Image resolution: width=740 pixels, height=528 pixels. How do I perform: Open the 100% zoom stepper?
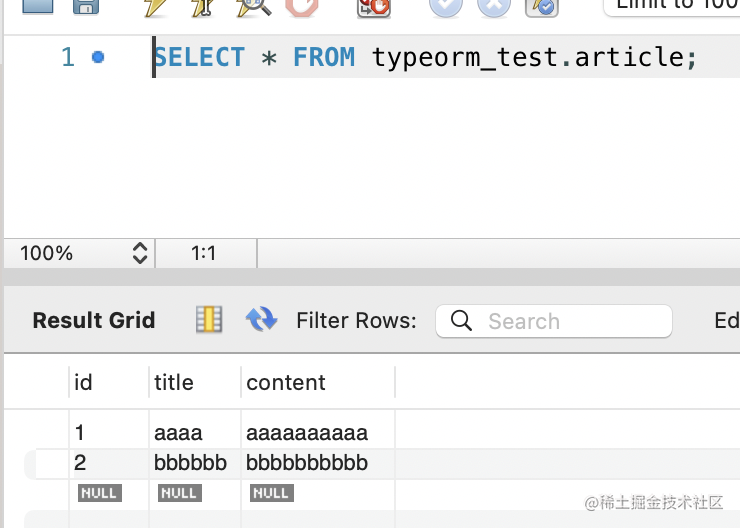[140, 253]
